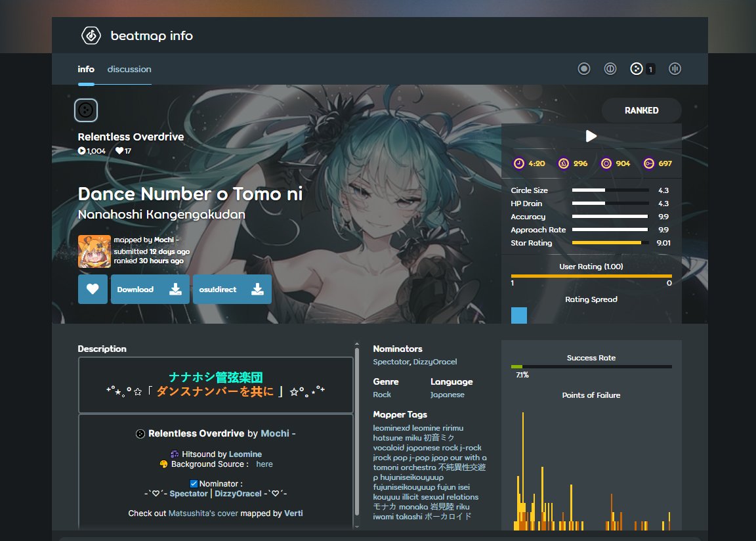Click the artist name 'Nanahoshi Kangengakudan'
This screenshot has width=756, height=541.
161,214
